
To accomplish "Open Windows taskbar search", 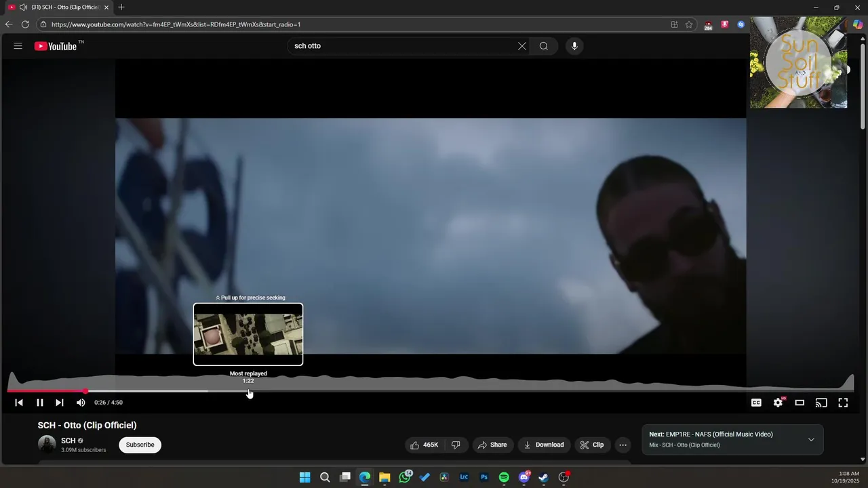I will pos(325,477).
